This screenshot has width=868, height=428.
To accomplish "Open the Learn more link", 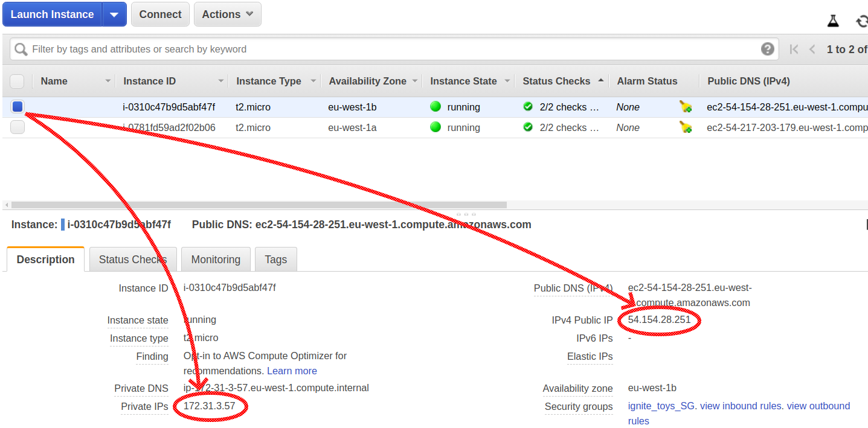I will coord(292,371).
